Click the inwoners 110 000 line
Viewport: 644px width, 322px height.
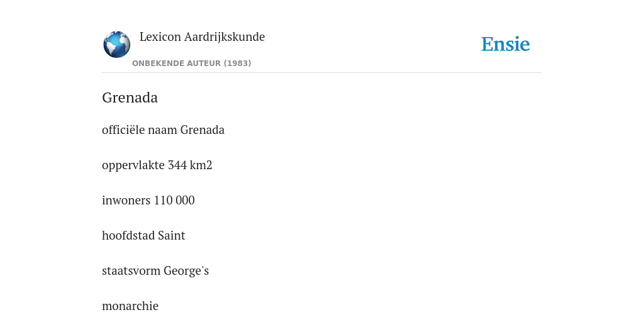(148, 201)
